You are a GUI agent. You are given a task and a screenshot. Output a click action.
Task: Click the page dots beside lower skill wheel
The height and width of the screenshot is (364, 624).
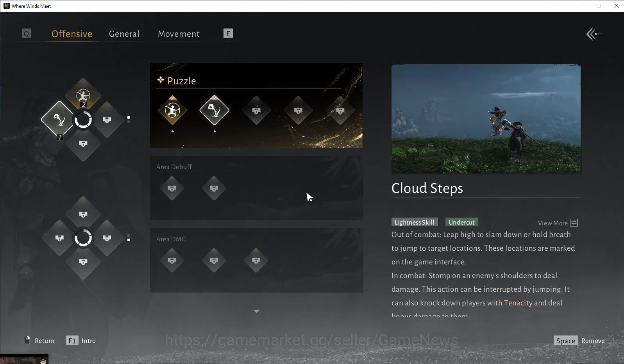129,238
